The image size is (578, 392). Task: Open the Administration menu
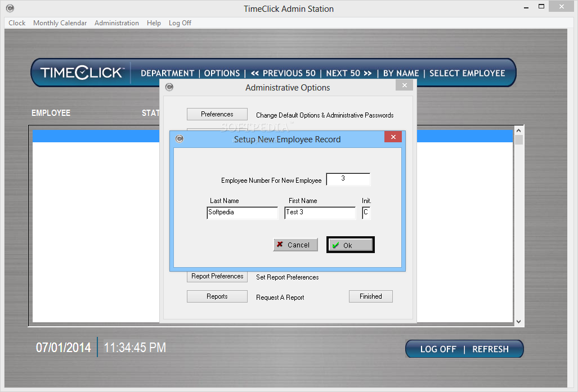tap(117, 23)
